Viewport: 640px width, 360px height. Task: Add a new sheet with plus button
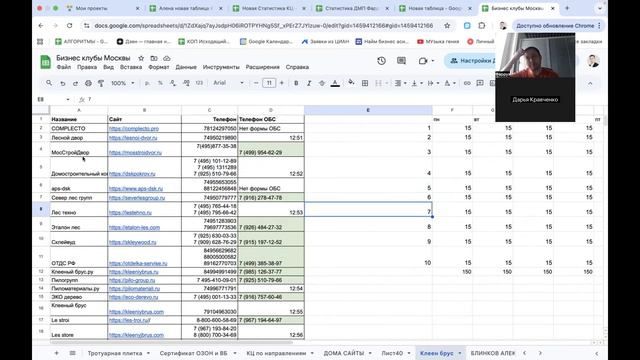56,353
